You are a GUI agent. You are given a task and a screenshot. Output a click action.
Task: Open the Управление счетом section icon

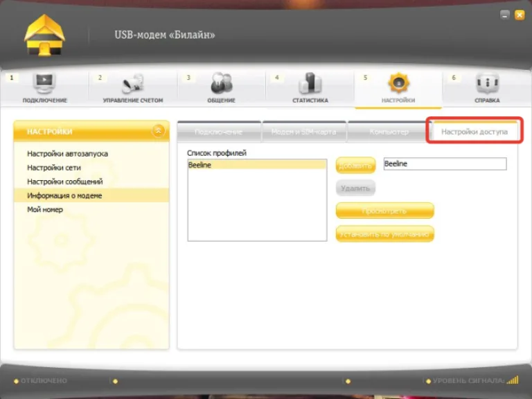pyautogui.click(x=133, y=83)
